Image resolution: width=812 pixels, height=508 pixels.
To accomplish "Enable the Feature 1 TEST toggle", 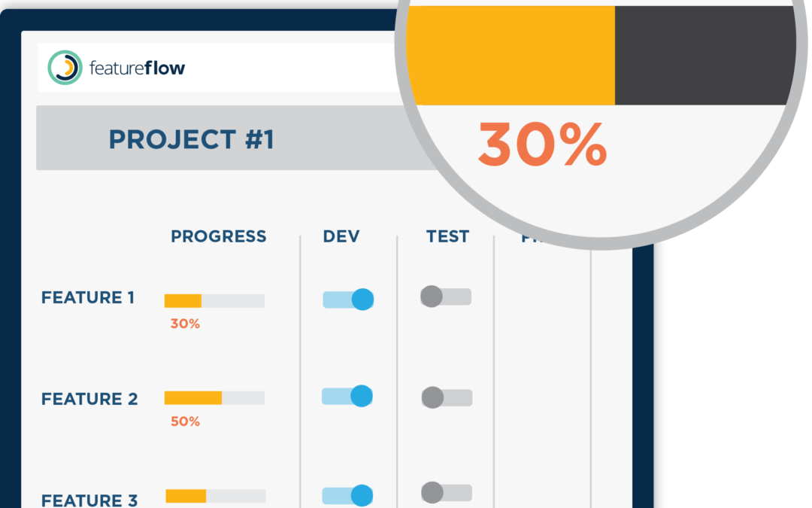I will (x=446, y=297).
